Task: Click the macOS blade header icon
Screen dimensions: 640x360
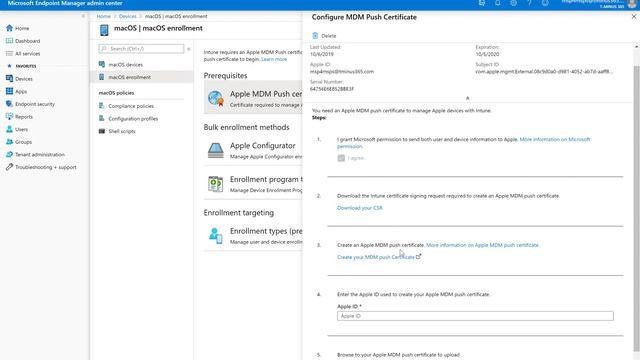Action: click(x=104, y=30)
